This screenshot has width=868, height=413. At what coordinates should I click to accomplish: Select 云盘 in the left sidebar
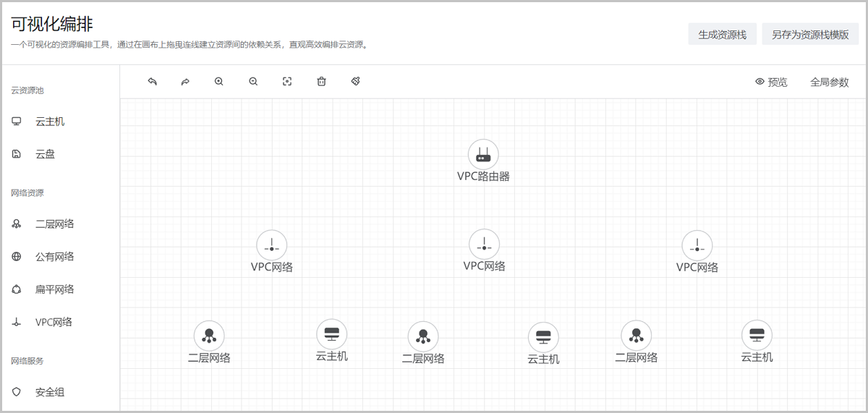(x=45, y=154)
